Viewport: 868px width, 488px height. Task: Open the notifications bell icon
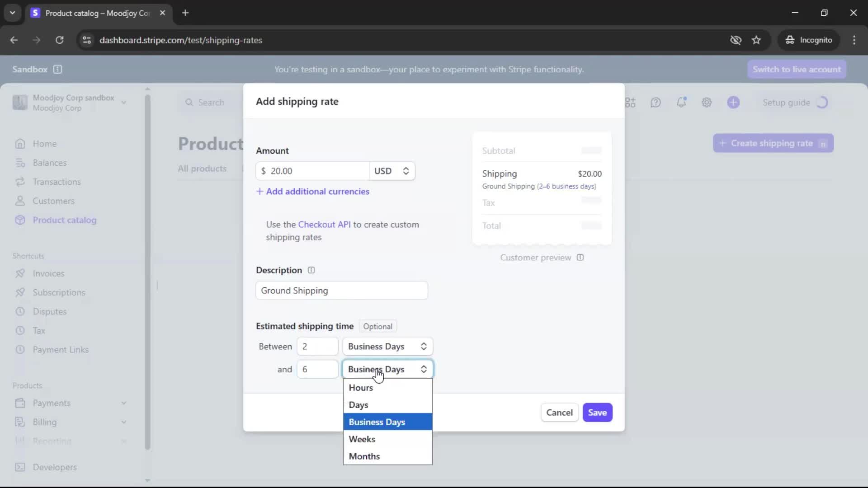point(681,103)
